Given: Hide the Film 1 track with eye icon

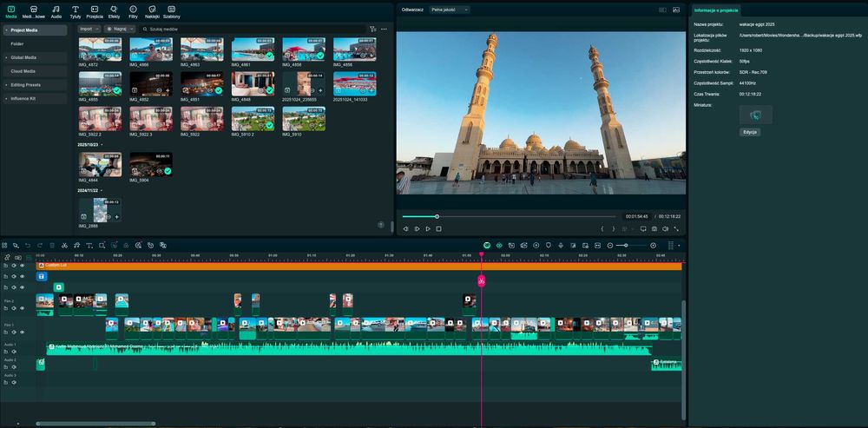Looking at the screenshot, I should coord(23,333).
